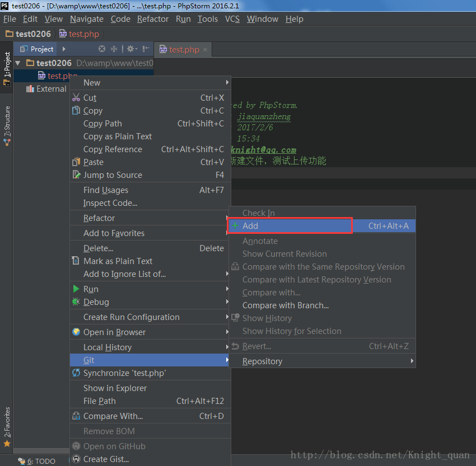Image resolution: width=476 pixels, height=466 pixels.
Task: Click the Copy icon in context menu
Action: [76, 111]
